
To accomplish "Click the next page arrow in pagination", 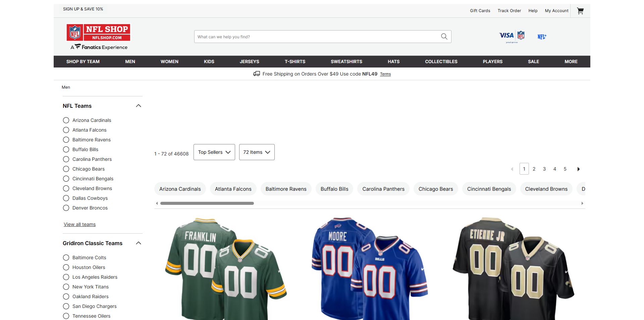I will click(579, 169).
